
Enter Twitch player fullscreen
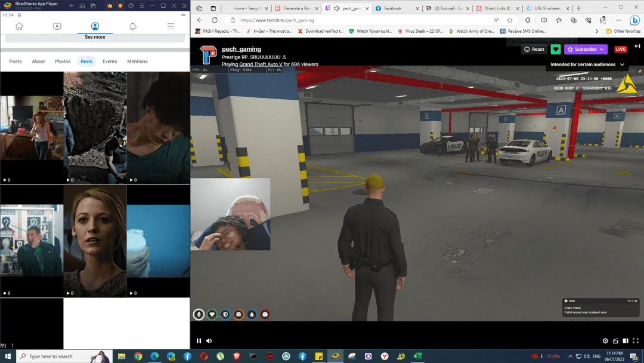coord(636,341)
